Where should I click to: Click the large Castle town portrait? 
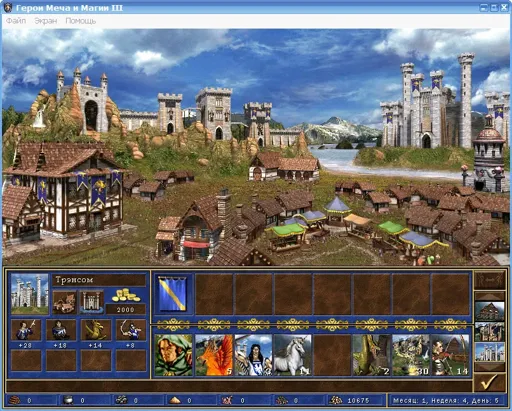click(x=30, y=294)
